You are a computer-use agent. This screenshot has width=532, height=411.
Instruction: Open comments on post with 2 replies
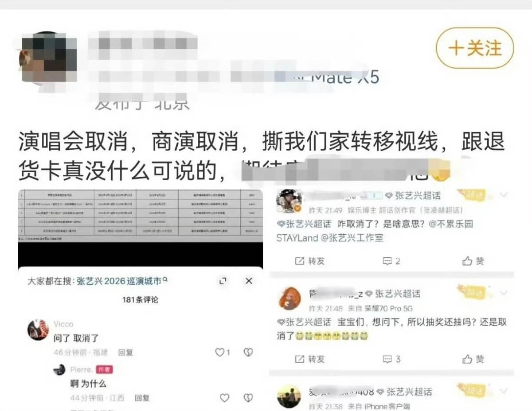coord(392,261)
